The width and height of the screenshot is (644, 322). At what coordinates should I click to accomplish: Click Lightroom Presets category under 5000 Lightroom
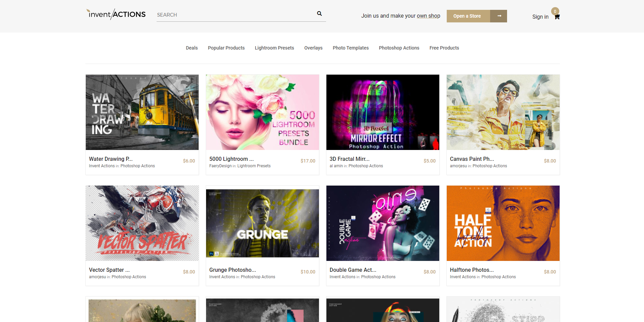(x=254, y=166)
